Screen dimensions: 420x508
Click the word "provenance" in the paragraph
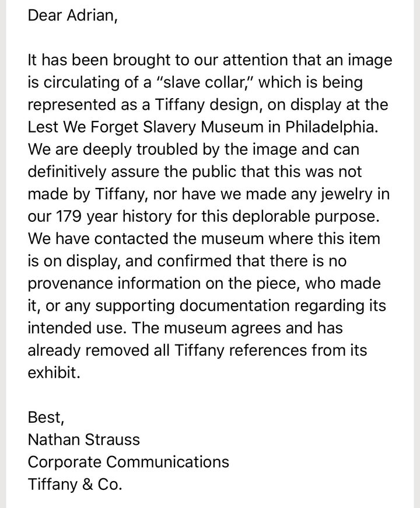tap(70, 284)
